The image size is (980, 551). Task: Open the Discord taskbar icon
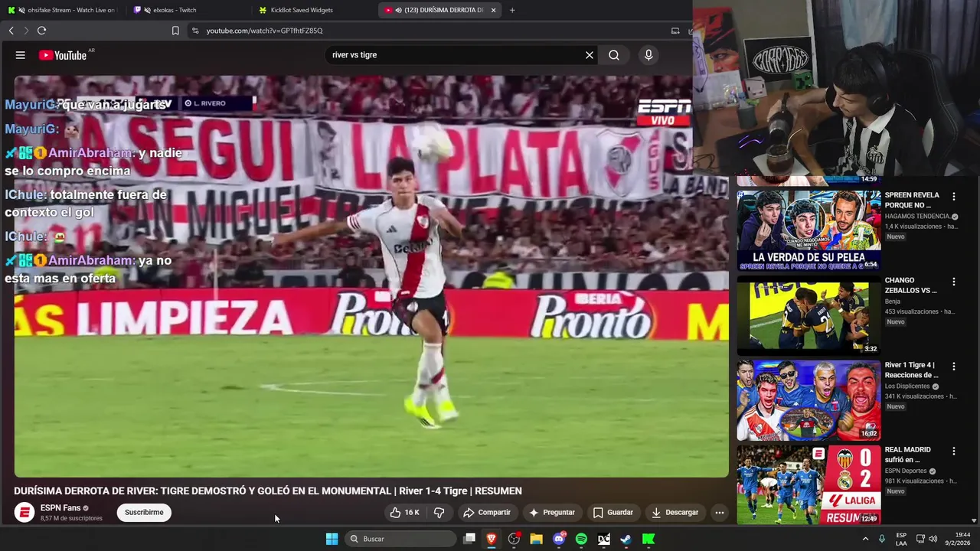pyautogui.click(x=559, y=539)
